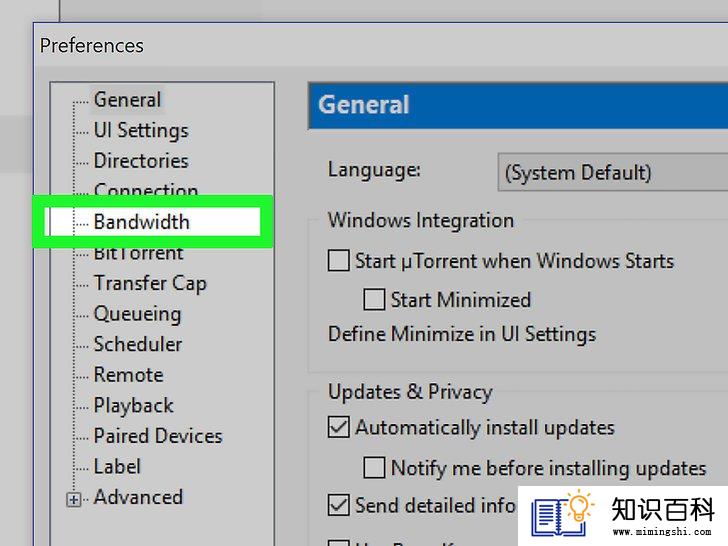The image size is (728, 546).
Task: Uncheck Send detailed info checkbox
Action: click(338, 505)
